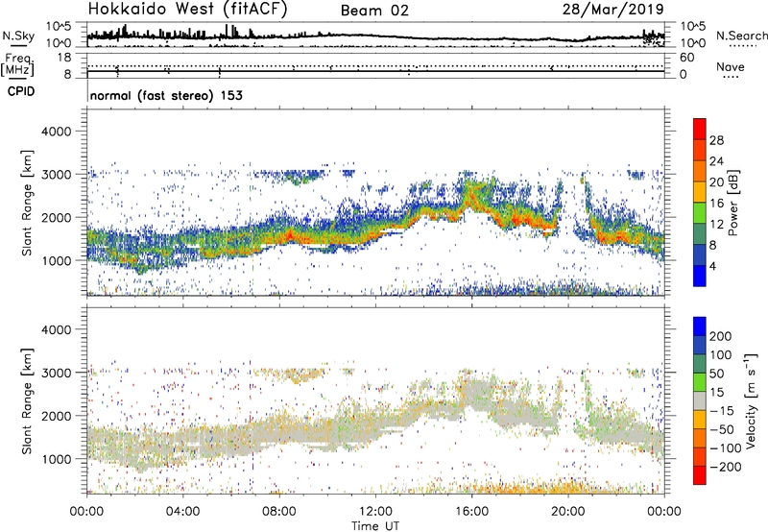Screen dimensions: 768x532
Task: Click the 'CPID' label
Action: point(21,91)
